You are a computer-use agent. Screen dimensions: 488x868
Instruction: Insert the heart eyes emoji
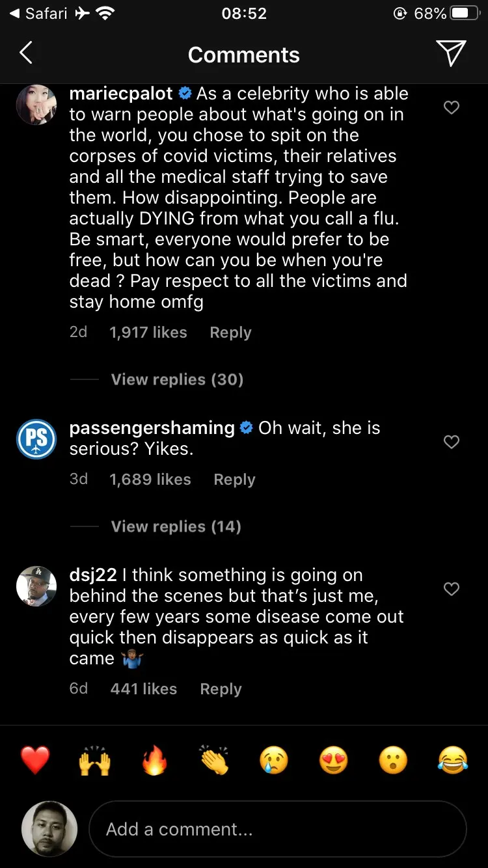pyautogui.click(x=334, y=760)
